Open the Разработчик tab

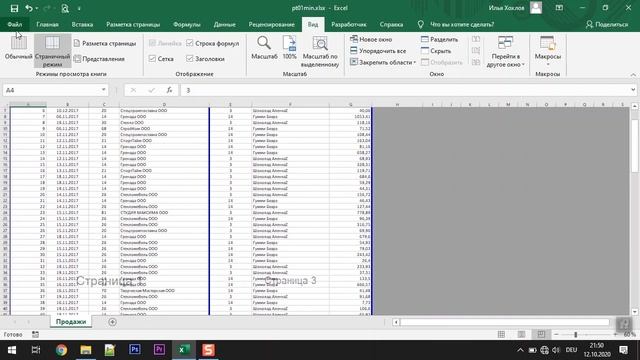(x=349, y=24)
